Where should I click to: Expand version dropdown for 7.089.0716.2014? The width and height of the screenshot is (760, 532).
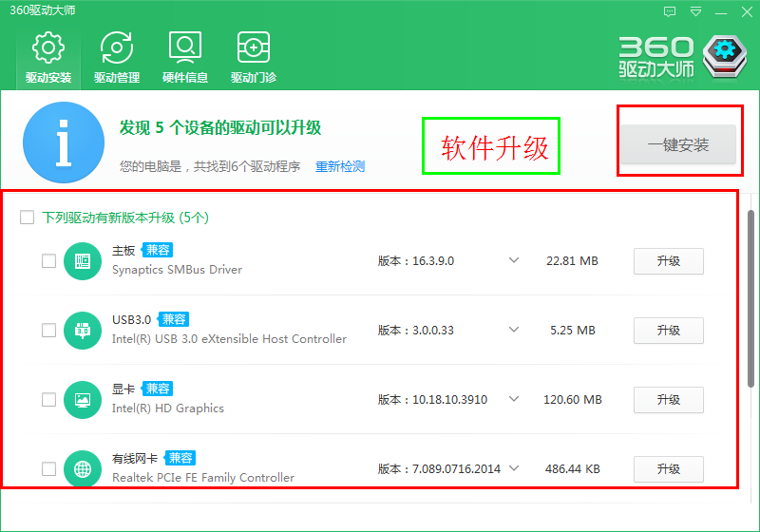[514, 468]
